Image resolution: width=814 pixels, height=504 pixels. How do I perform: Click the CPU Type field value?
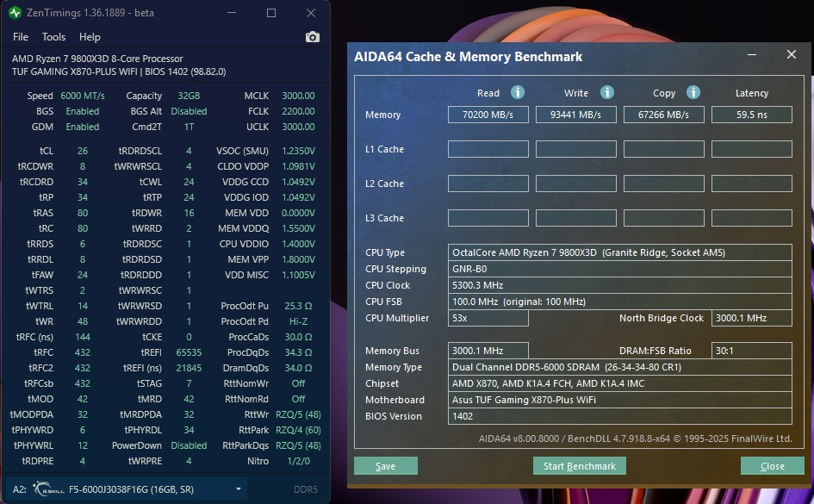(620, 252)
